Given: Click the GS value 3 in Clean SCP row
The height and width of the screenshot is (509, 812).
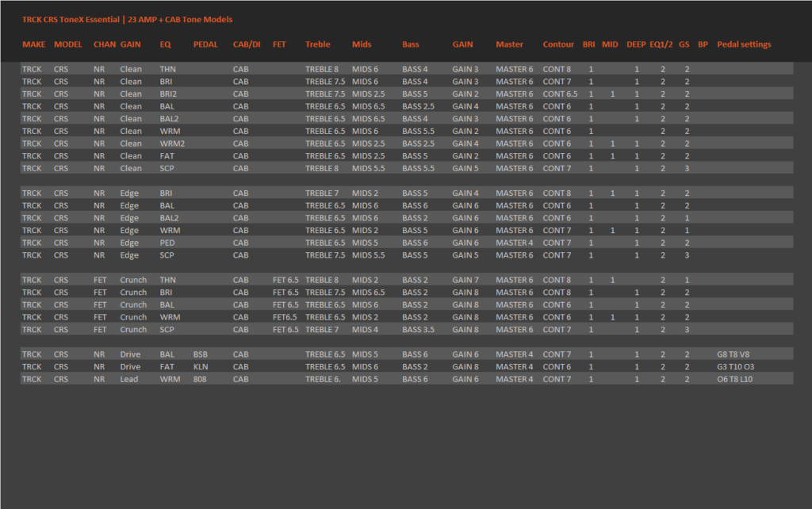Looking at the screenshot, I should [688, 169].
